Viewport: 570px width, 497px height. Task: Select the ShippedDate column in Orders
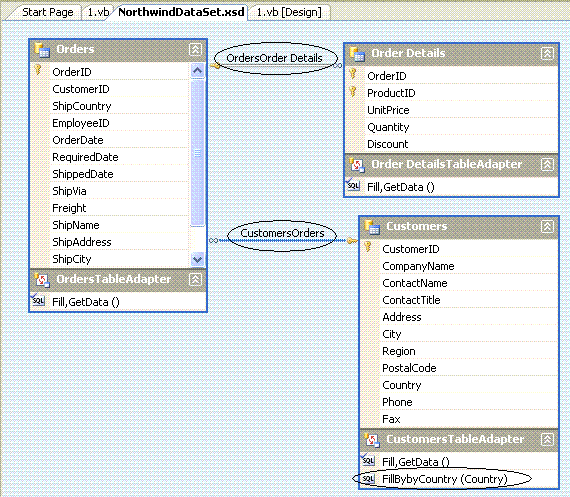[83, 174]
